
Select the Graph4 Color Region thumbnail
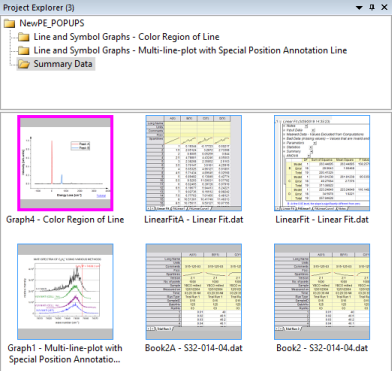65,163
